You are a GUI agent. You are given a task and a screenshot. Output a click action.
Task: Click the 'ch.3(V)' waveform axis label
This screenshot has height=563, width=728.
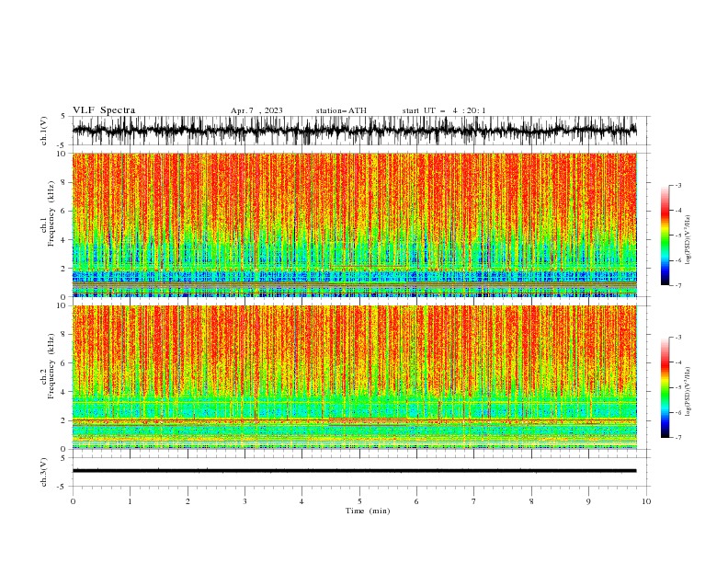(44, 472)
